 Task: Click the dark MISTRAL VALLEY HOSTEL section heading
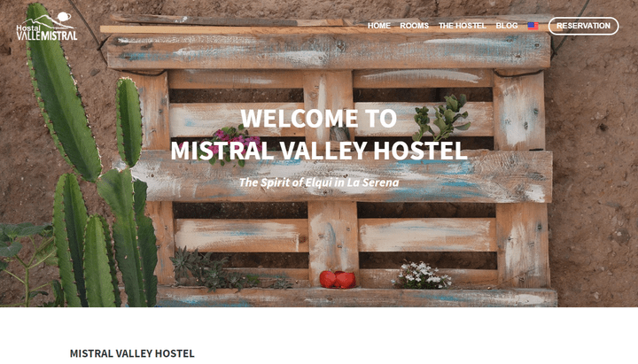point(132,353)
